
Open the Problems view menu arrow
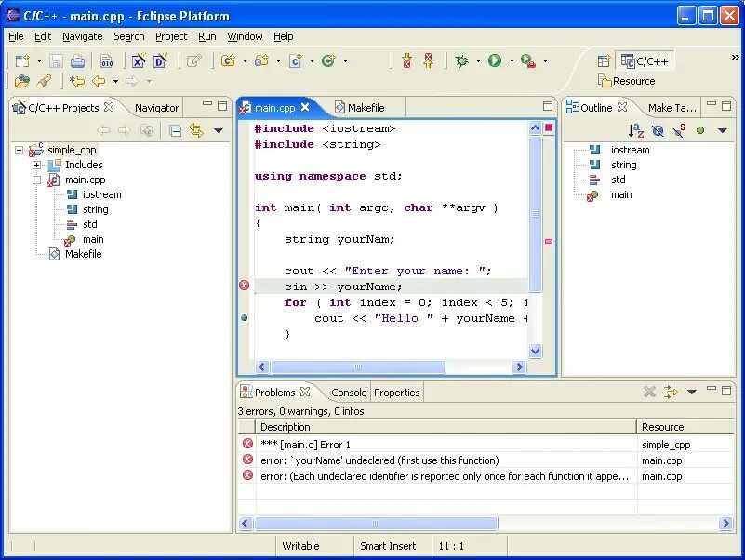692,392
